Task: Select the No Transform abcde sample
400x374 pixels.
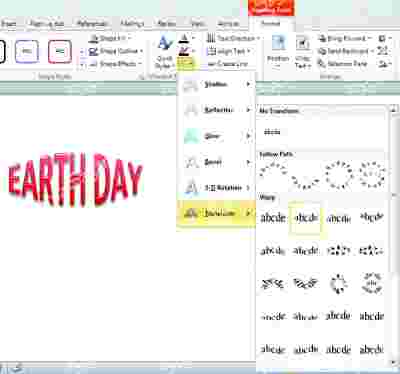Action: 272,132
